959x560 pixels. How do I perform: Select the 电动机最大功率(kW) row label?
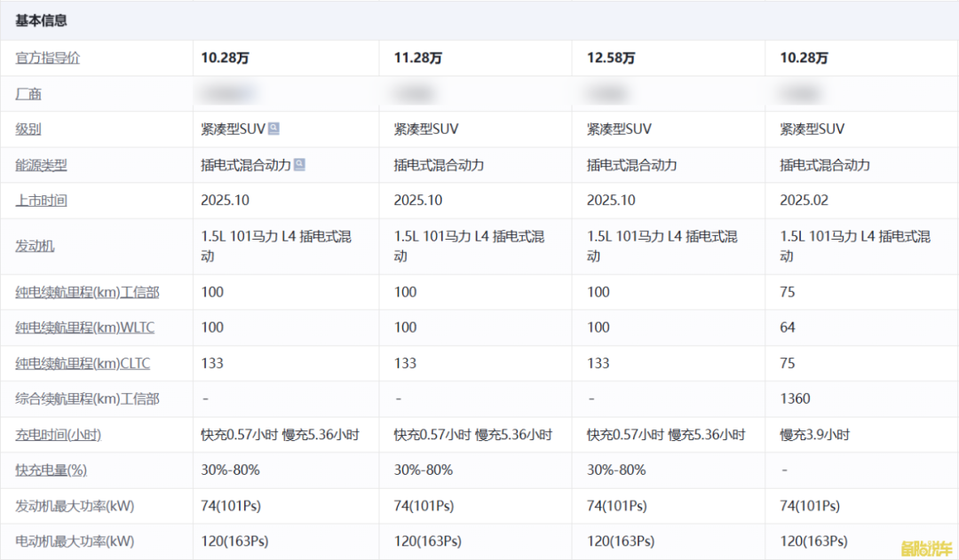[x=75, y=541]
